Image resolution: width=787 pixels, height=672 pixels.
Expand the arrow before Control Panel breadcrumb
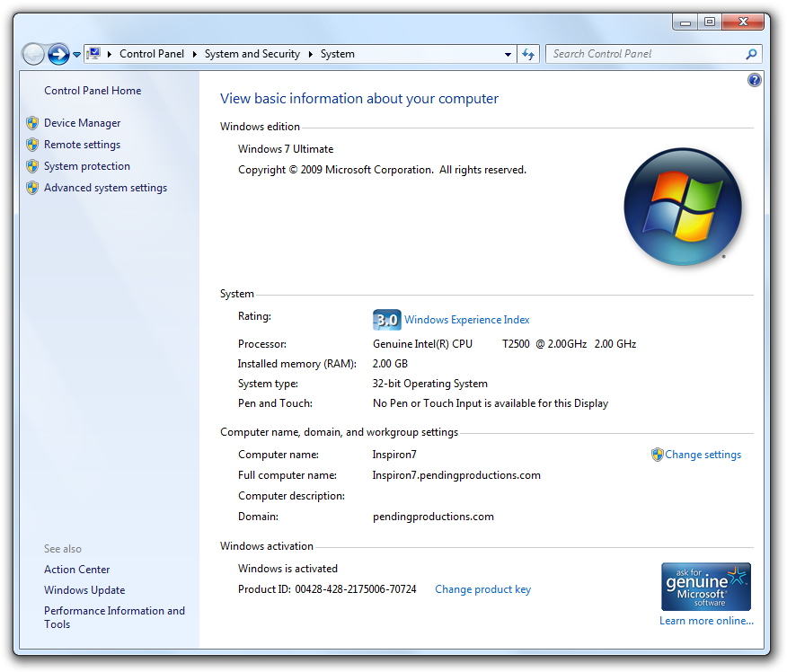pos(110,54)
